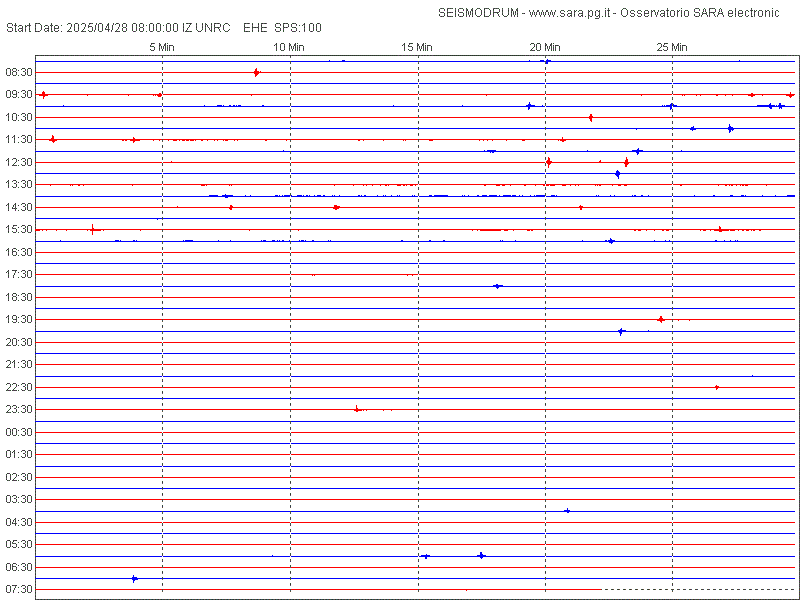Click the 18:30 time label

pos(19,297)
